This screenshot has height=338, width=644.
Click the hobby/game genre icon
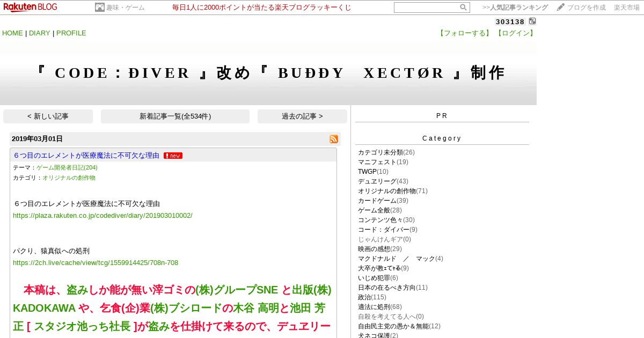(100, 8)
